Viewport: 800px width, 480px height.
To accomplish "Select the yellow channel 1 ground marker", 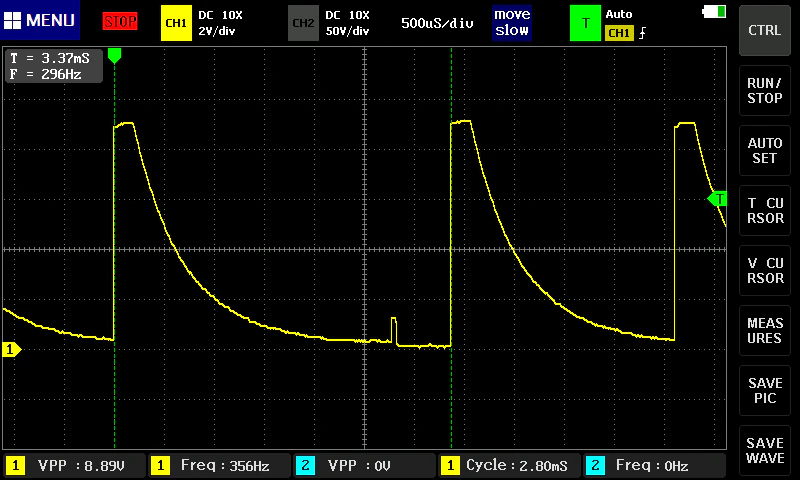I will 11,349.
